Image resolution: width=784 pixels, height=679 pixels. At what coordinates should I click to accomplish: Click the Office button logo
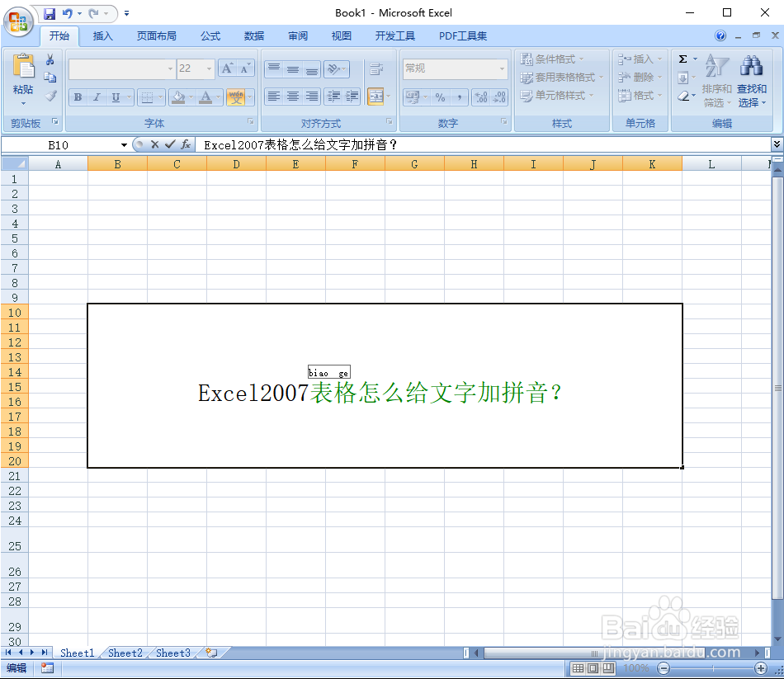pyautogui.click(x=18, y=21)
